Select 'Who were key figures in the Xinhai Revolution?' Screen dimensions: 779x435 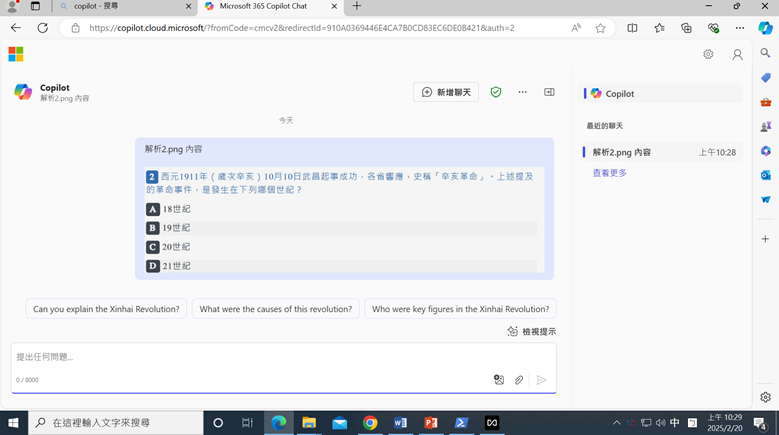(x=461, y=309)
